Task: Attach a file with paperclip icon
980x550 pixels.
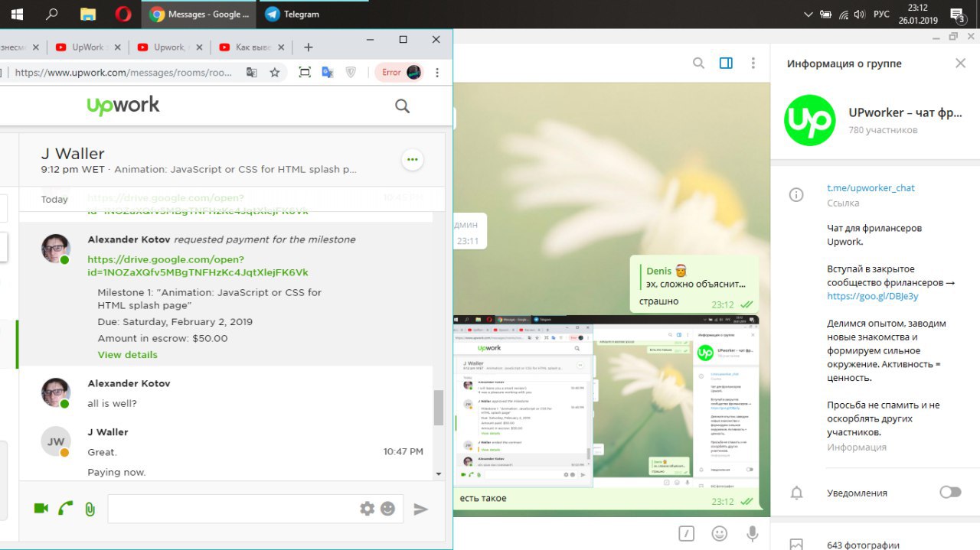Action: click(90, 509)
